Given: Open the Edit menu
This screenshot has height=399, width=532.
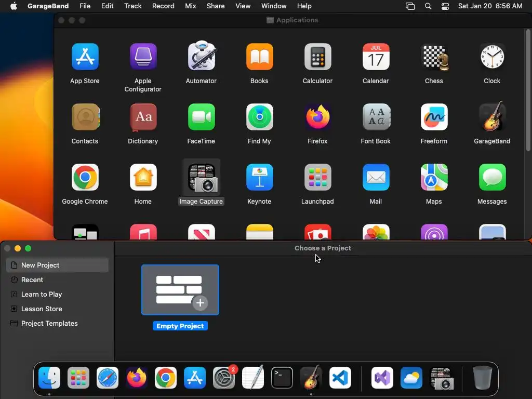Looking at the screenshot, I should pos(107,6).
